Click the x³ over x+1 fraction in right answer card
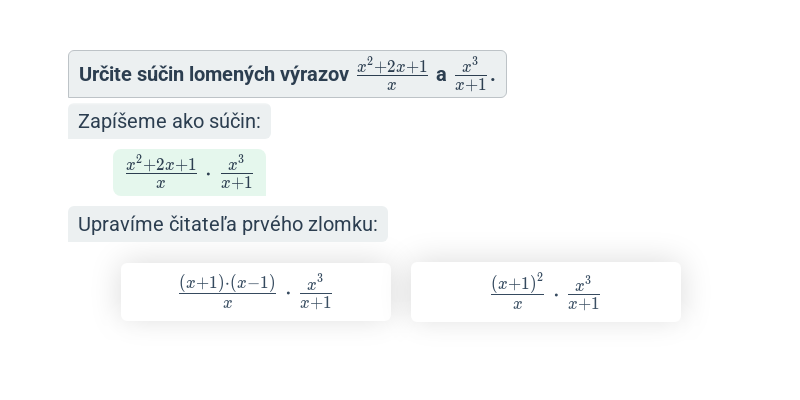This screenshot has height=400, width=800. click(584, 293)
